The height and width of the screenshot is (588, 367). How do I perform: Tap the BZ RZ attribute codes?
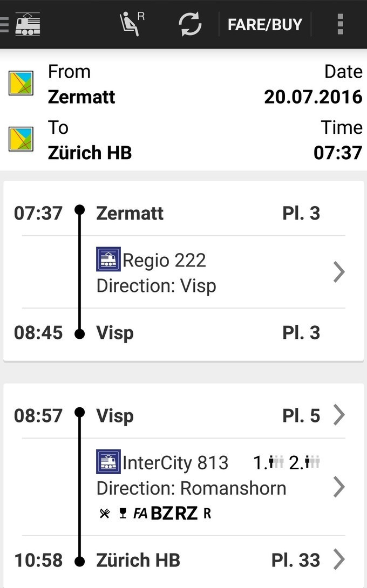[x=174, y=514]
